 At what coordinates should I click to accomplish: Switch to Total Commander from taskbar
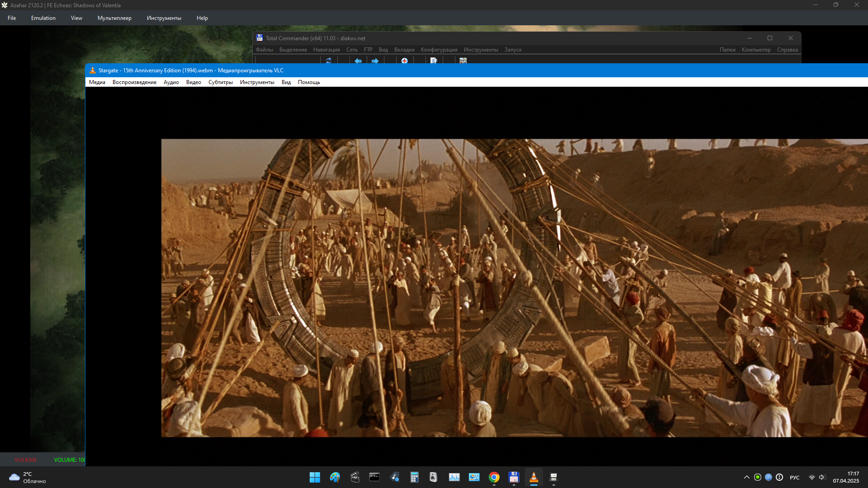(514, 477)
